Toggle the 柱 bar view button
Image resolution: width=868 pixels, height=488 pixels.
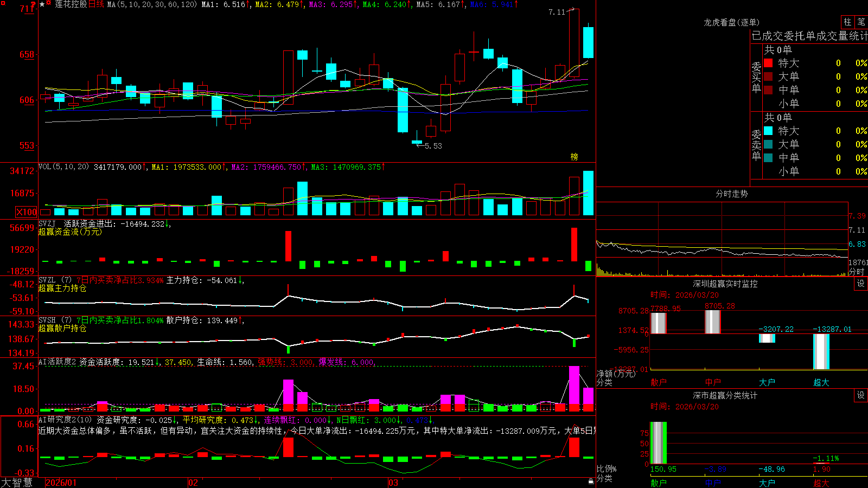click(x=847, y=22)
